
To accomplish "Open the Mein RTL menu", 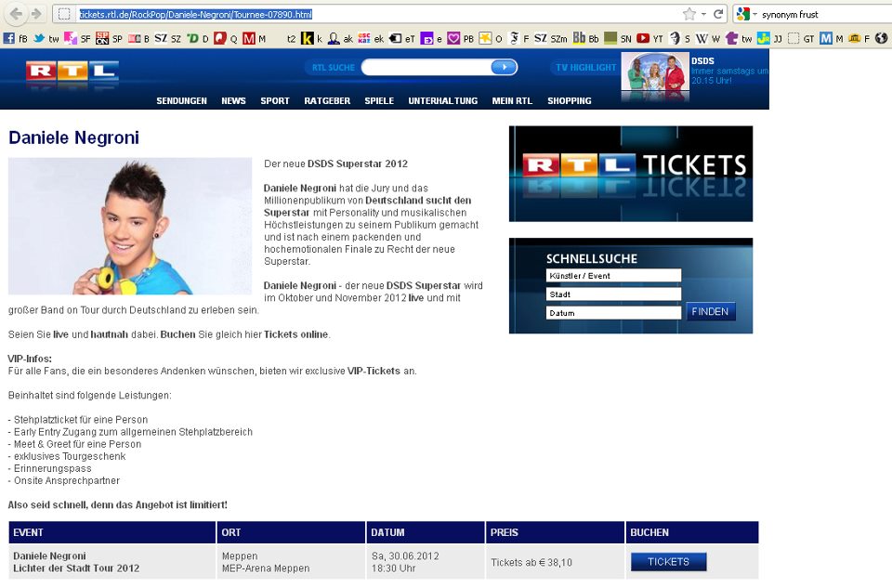I will [512, 100].
